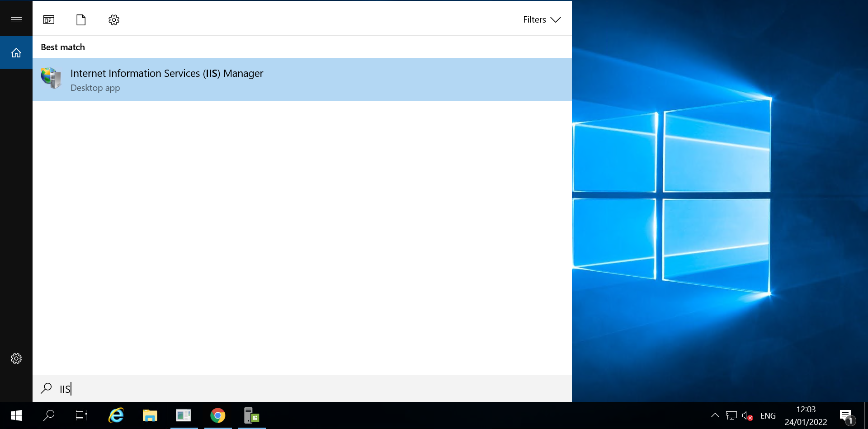Open search settings gear in left sidebar
This screenshot has height=429, width=868.
(x=16, y=358)
